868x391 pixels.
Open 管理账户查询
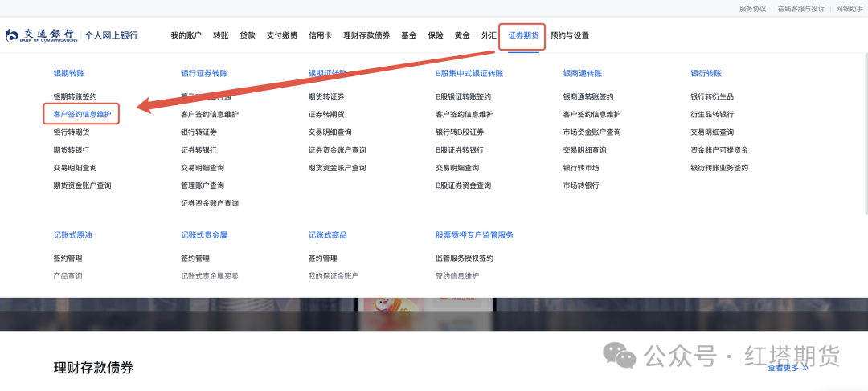pyautogui.click(x=203, y=185)
